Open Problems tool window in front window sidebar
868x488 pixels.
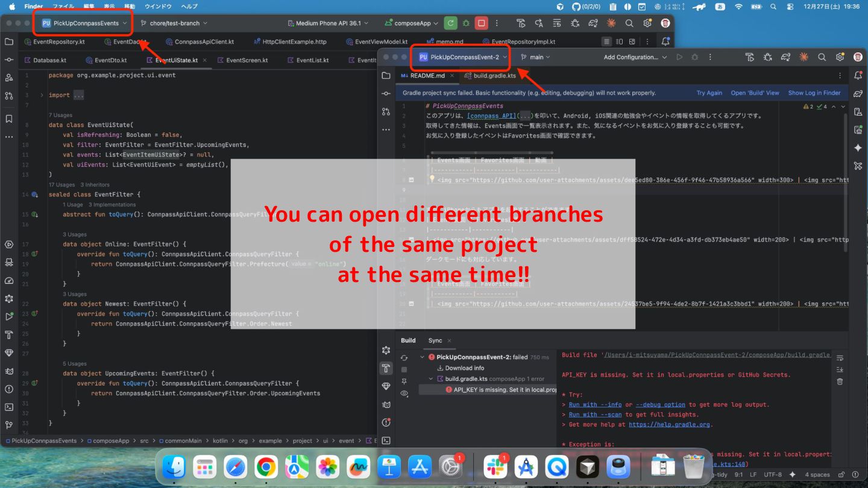click(x=386, y=422)
